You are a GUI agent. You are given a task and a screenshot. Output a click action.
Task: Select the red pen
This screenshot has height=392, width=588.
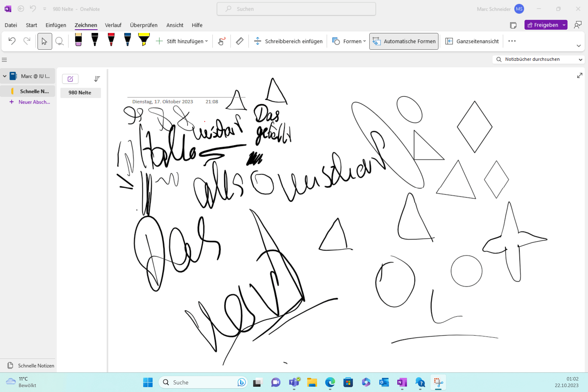click(x=111, y=40)
